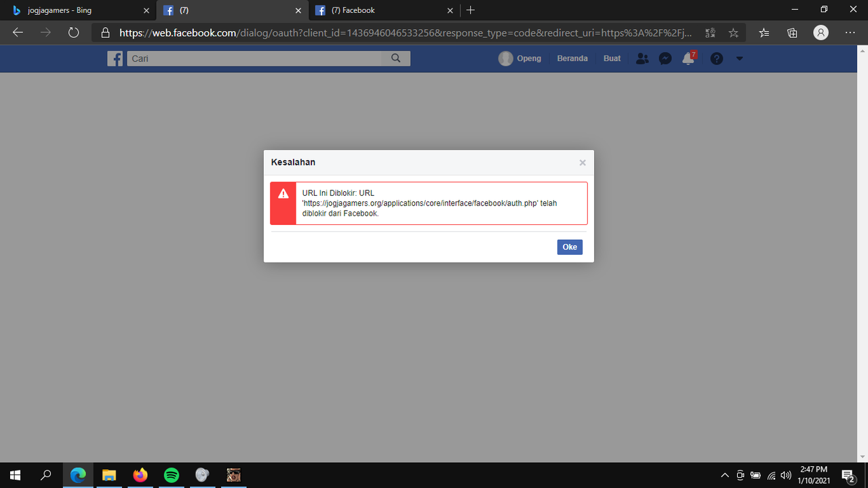Click the Buat create link
Screen dimensions: 868x488
point(612,59)
